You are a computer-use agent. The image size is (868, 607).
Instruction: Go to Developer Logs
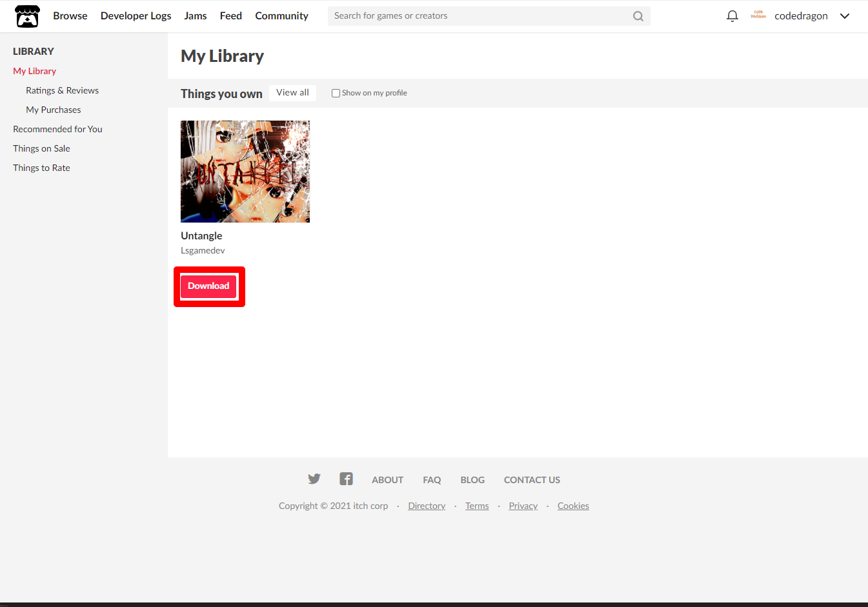click(x=136, y=15)
